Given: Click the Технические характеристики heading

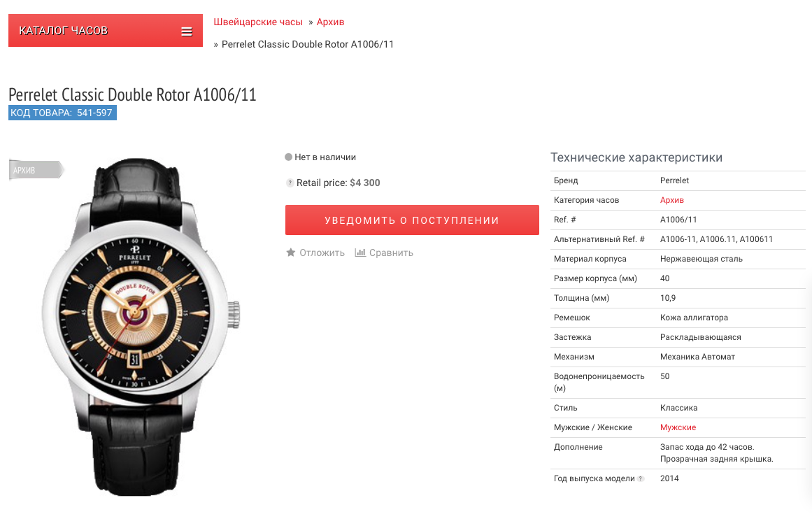Looking at the screenshot, I should (x=636, y=157).
